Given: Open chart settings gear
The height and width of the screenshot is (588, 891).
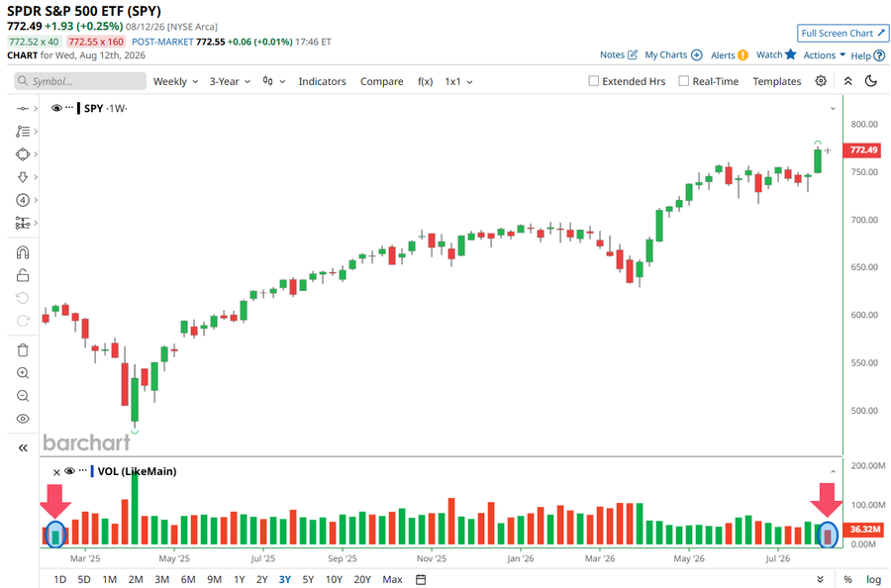Looking at the screenshot, I should coord(821,81).
